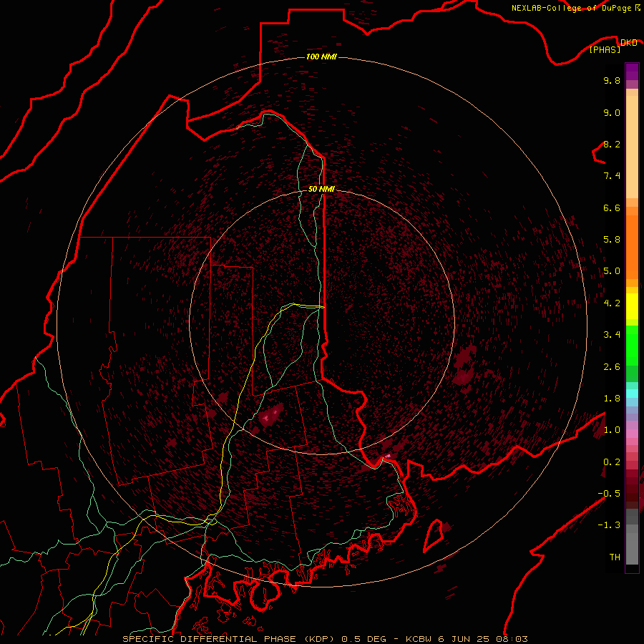Select the -1.3 scale value
Viewport: 644px width, 644px height.
click(x=609, y=525)
